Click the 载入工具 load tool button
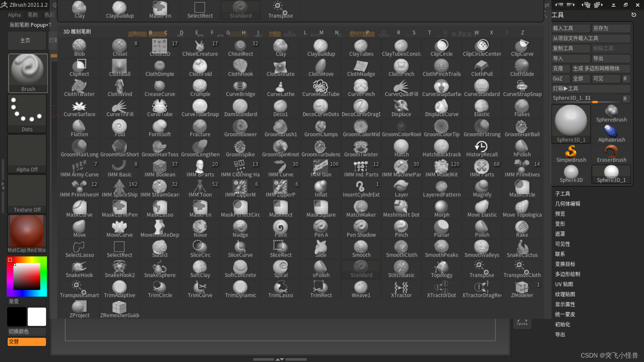The image size is (644, 362). (570, 28)
